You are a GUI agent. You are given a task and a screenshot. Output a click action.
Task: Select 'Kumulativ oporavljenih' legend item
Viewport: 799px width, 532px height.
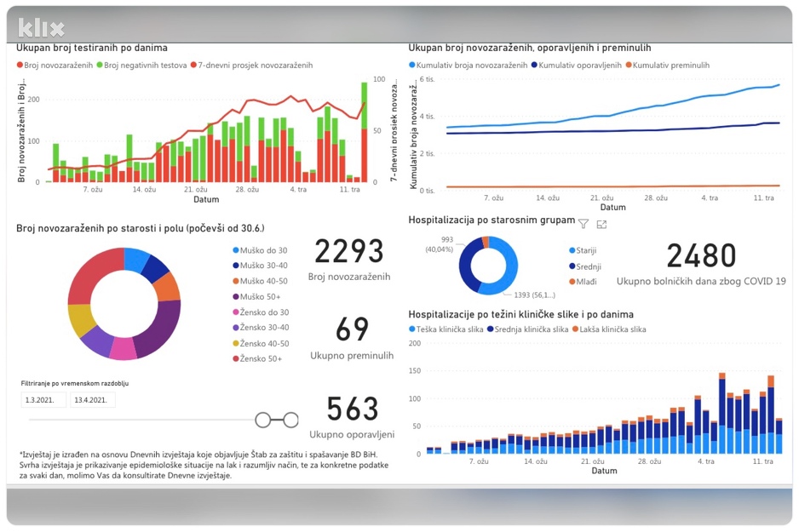pos(577,66)
